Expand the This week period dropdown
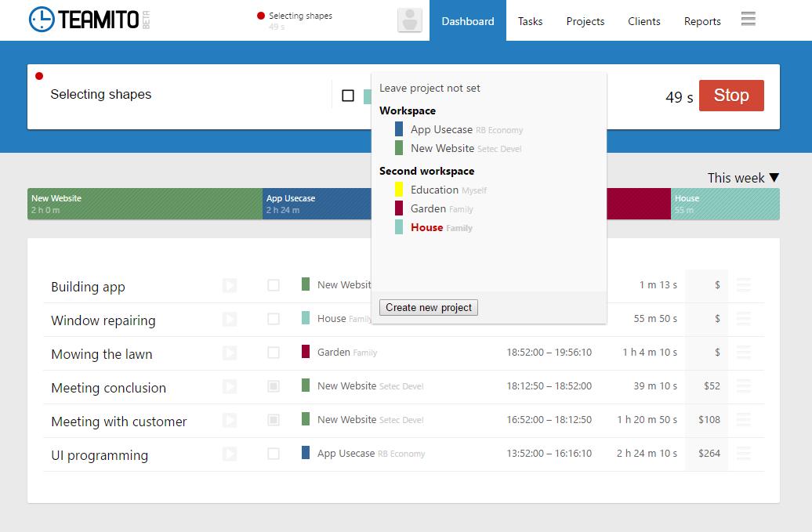Viewport: 812px width, 532px height. tap(742, 178)
